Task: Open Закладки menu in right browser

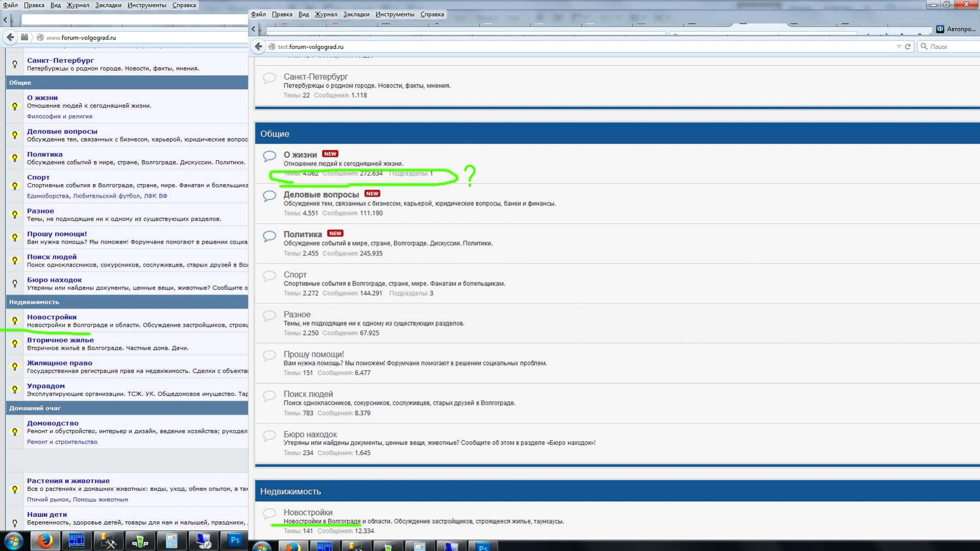Action: pyautogui.click(x=356, y=14)
